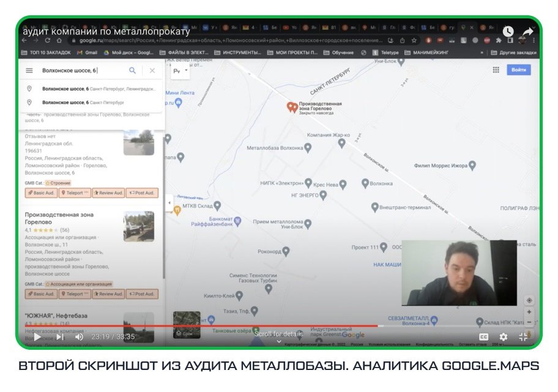558x392 pixels.
Task: Open Google Maps hamburger menu
Action: pyautogui.click(x=29, y=70)
